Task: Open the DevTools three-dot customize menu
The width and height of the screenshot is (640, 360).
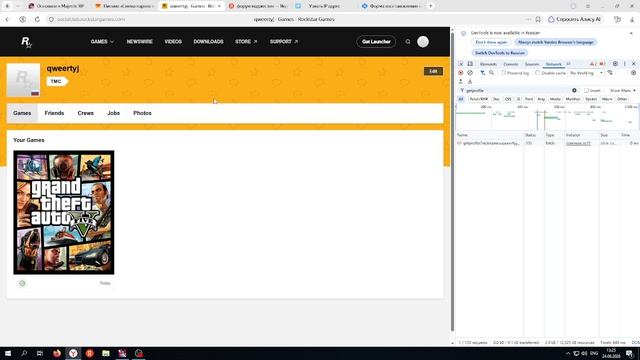Action: coord(624,64)
